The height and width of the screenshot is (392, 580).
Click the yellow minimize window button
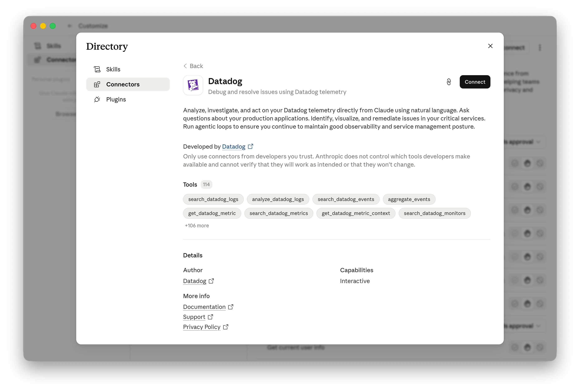pyautogui.click(x=43, y=26)
